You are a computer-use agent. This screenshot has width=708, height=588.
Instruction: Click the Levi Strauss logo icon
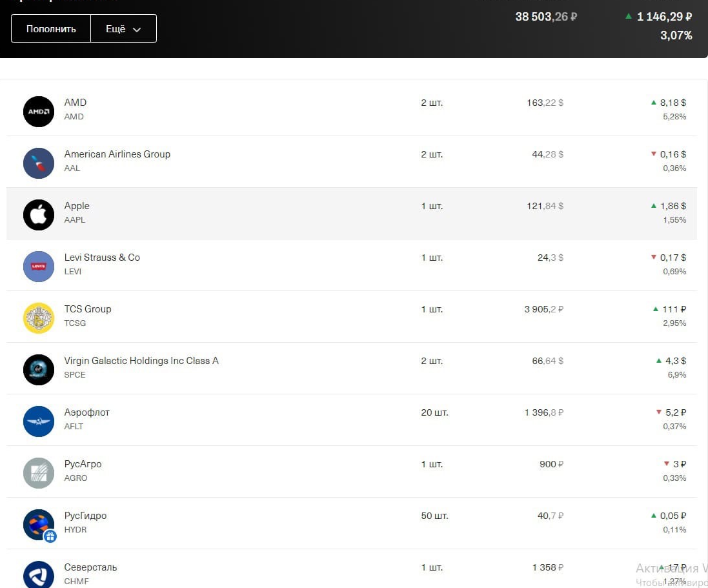[x=39, y=267]
